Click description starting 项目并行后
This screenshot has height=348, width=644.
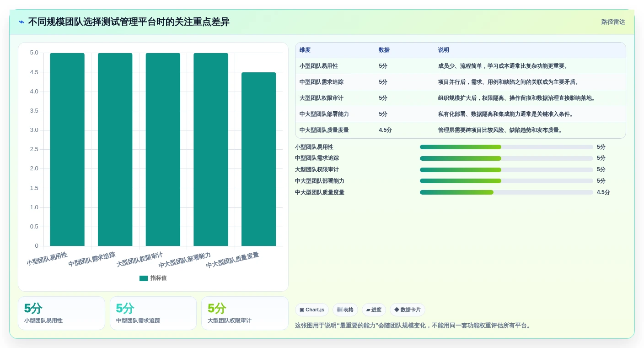pos(509,82)
